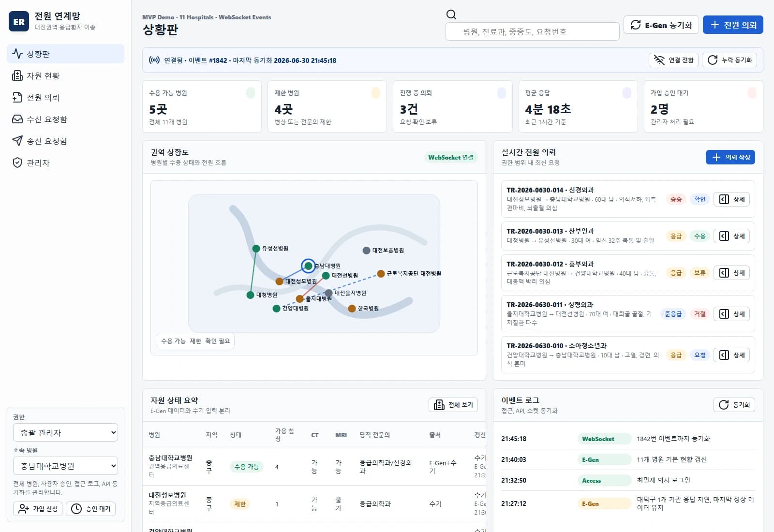Click the 의뢰 작성 plus button
This screenshot has height=532, width=774.
(x=730, y=157)
